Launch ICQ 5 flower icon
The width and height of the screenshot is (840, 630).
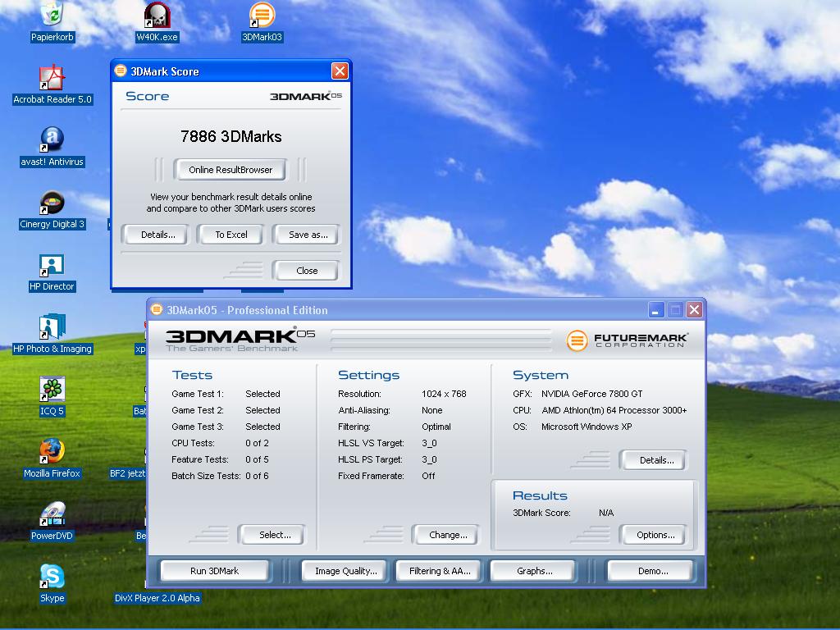click(x=52, y=390)
